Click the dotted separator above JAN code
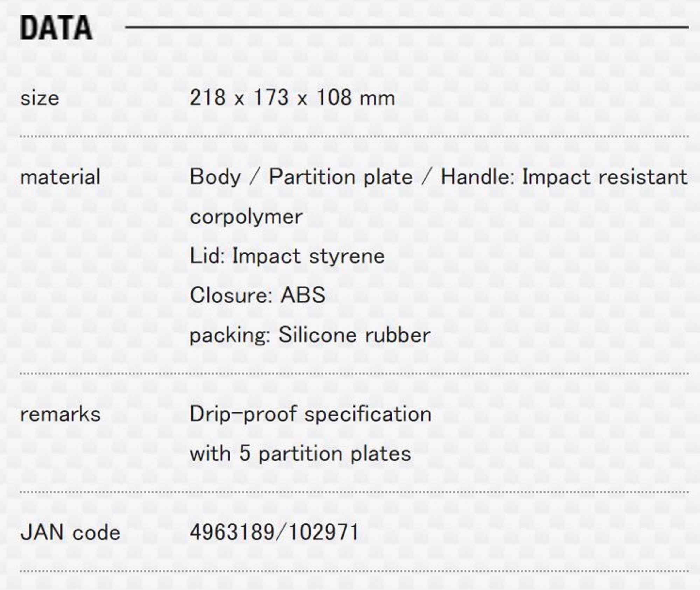 click(354, 492)
